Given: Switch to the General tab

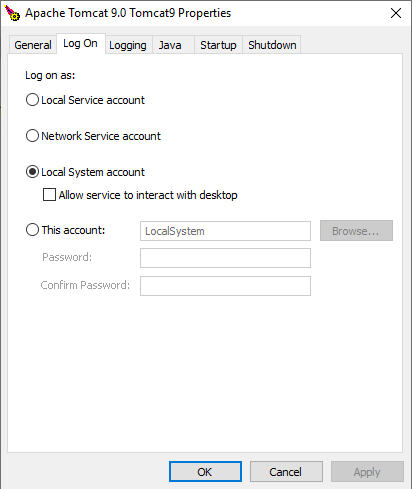Looking at the screenshot, I should point(33,45).
